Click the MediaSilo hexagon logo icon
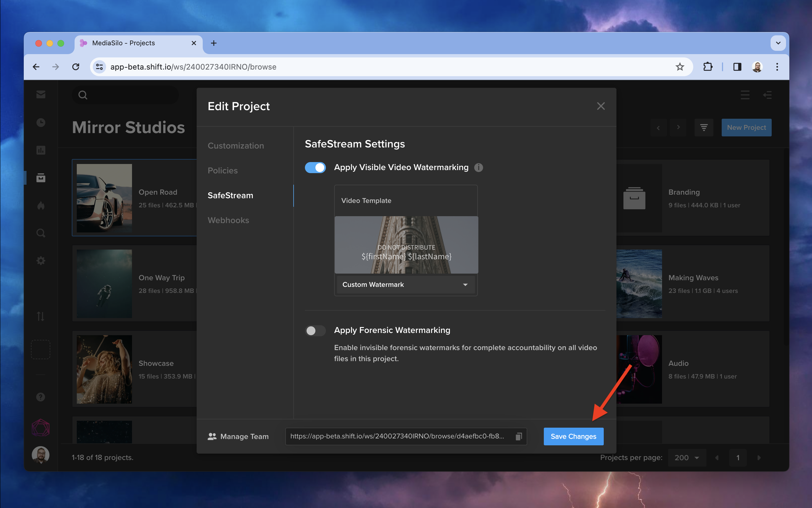 pyautogui.click(x=41, y=428)
